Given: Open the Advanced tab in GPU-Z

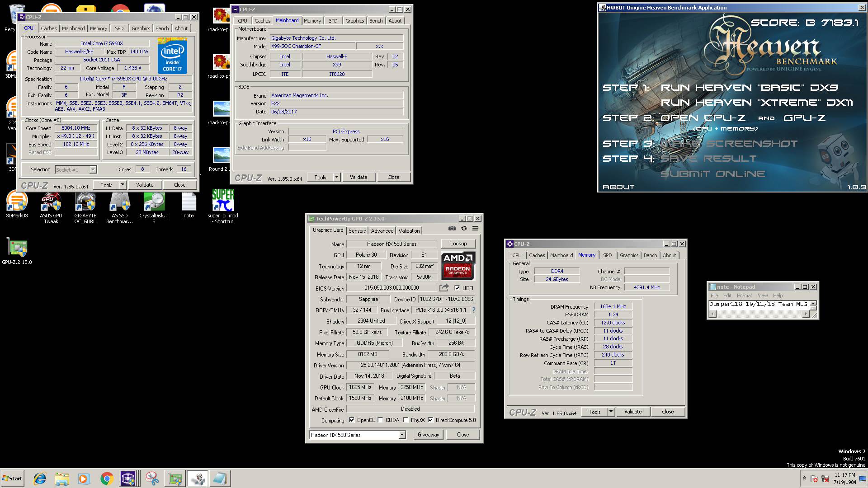Looking at the screenshot, I should (x=382, y=230).
